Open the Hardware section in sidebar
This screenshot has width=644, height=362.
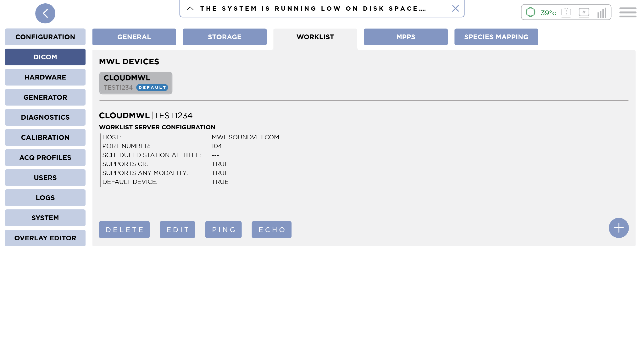pyautogui.click(x=45, y=77)
